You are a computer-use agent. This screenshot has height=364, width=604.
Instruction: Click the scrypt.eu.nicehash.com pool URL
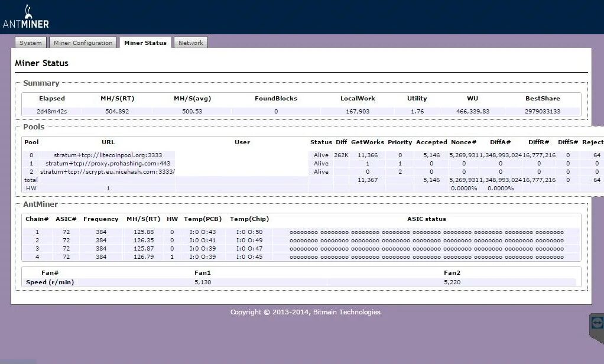tap(108, 172)
